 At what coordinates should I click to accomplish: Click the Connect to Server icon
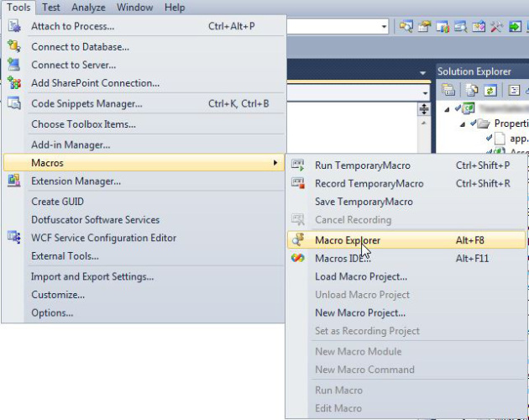[x=14, y=65]
